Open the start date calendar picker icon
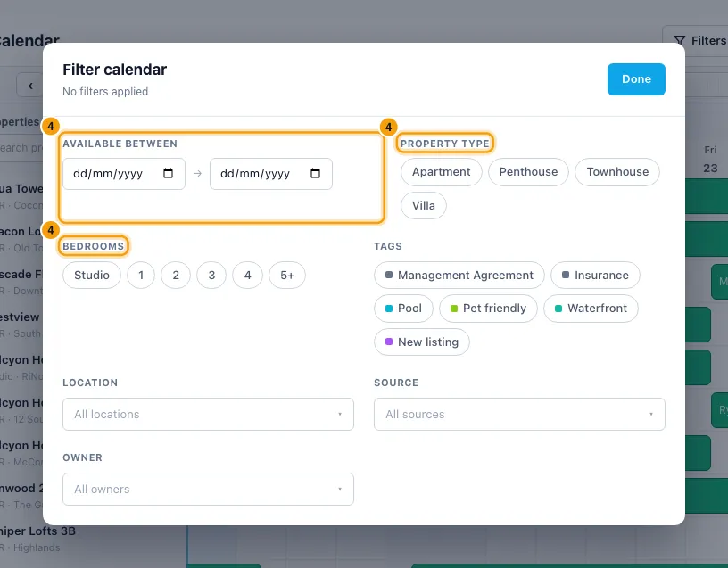Image resolution: width=728 pixels, height=568 pixels. 168,174
